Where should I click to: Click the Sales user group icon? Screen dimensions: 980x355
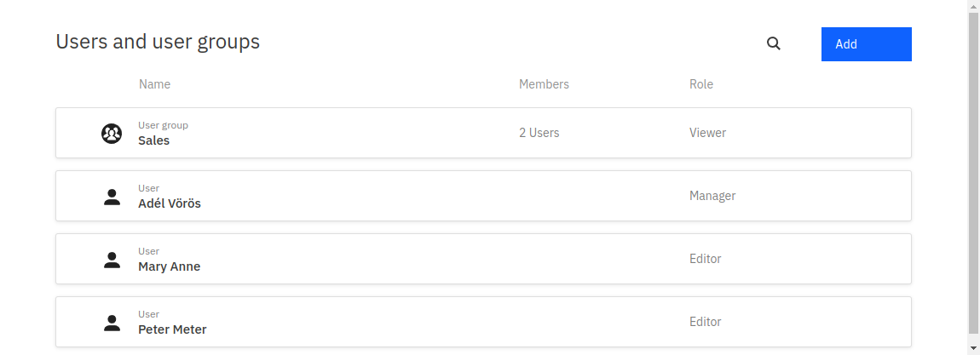112,133
